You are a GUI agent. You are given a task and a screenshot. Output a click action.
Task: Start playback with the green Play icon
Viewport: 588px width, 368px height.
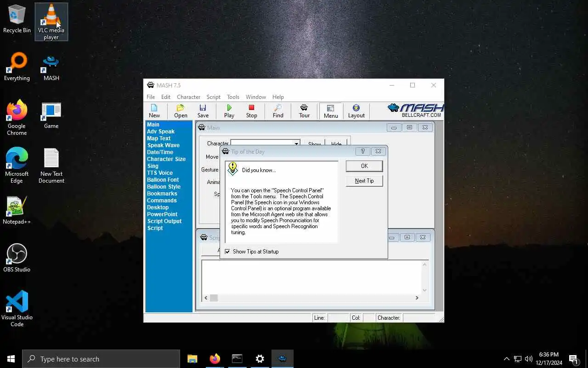coord(229,111)
